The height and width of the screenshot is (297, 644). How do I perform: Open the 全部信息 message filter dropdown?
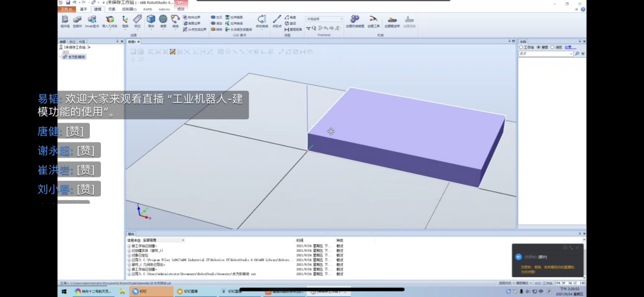pos(163,240)
